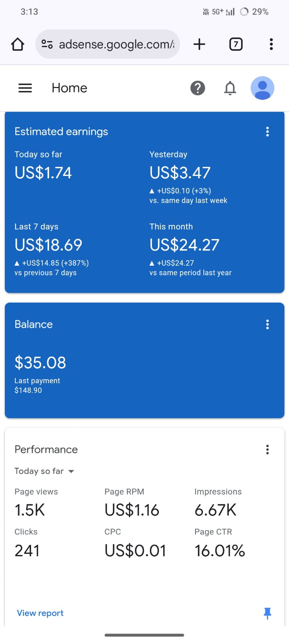Open Balance card options menu

point(267,324)
